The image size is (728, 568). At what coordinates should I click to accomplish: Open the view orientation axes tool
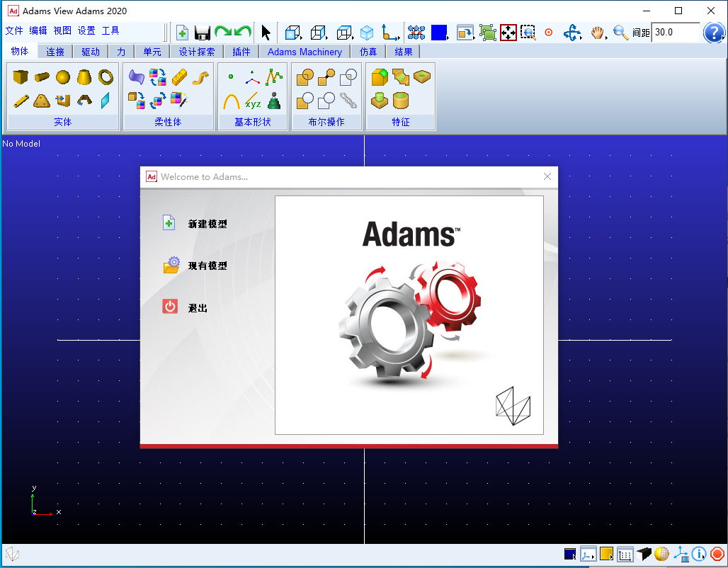point(390,33)
